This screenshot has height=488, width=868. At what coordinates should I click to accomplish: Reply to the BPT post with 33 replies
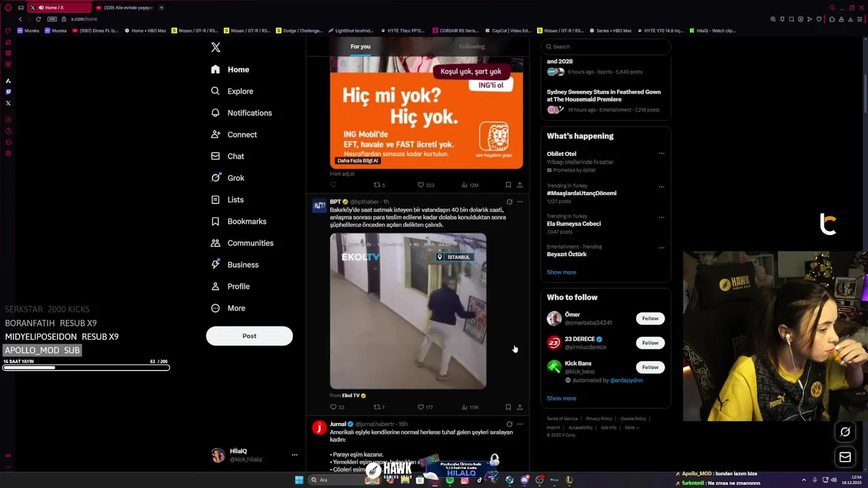point(336,407)
